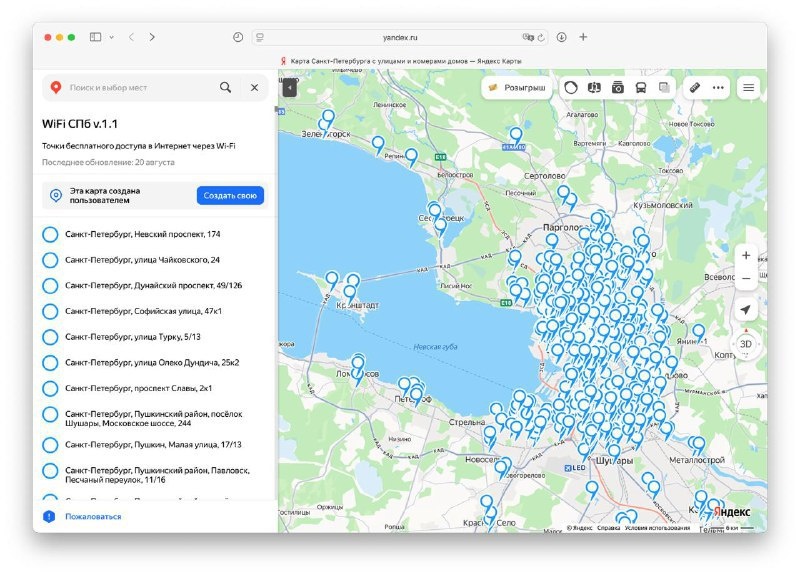Open the Safari history clock icon

click(238, 37)
